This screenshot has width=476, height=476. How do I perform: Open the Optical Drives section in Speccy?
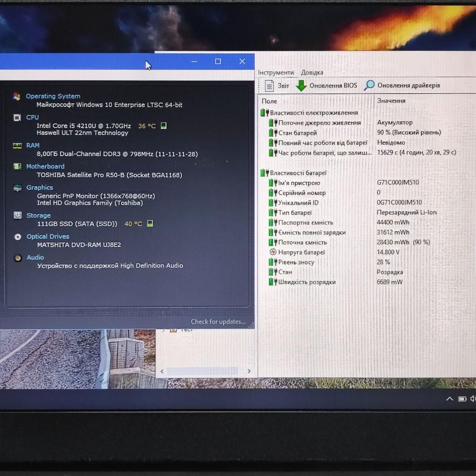[x=48, y=236]
